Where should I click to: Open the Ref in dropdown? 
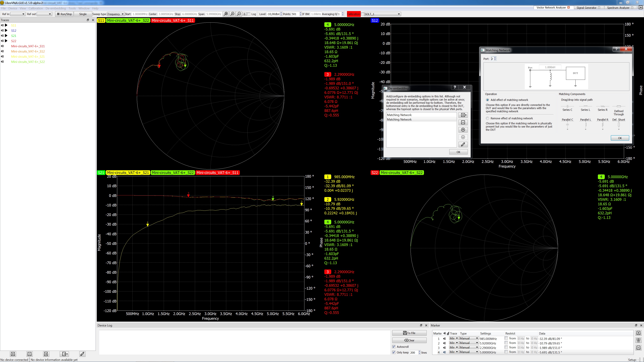coord(18,14)
